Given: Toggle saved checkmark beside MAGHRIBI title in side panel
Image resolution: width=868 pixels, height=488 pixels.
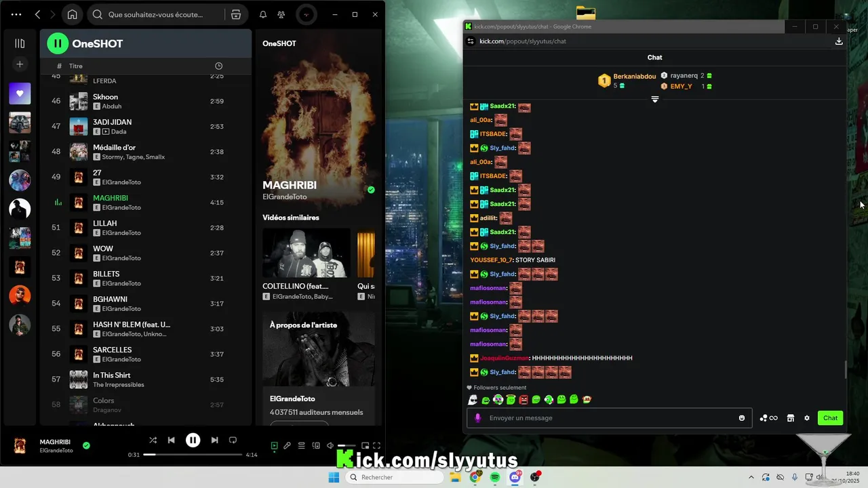Looking at the screenshot, I should click(x=371, y=190).
